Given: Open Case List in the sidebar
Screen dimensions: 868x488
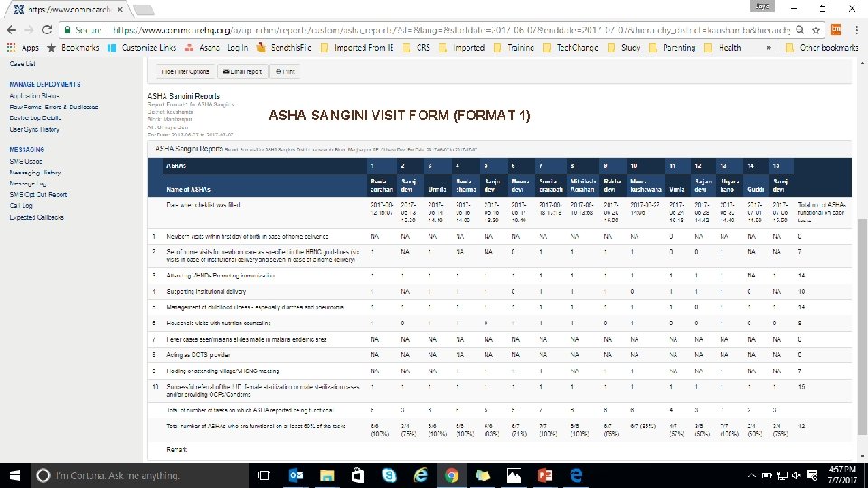Looking at the screenshot, I should click(x=22, y=63).
